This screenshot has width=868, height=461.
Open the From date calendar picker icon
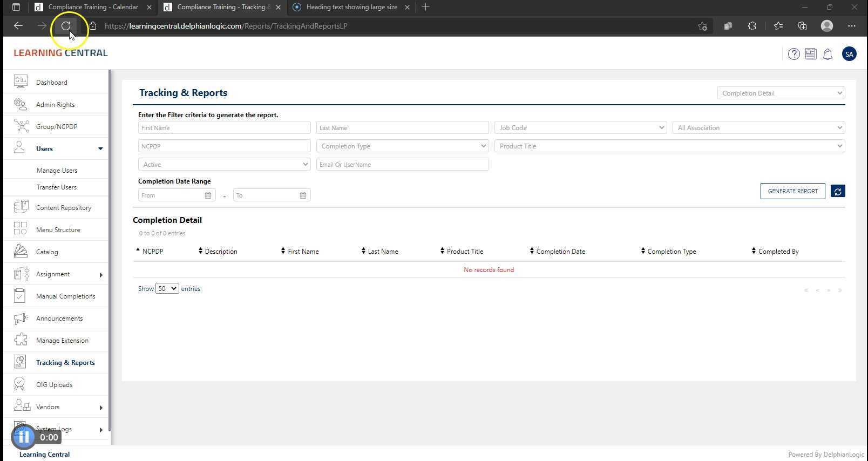click(x=208, y=195)
